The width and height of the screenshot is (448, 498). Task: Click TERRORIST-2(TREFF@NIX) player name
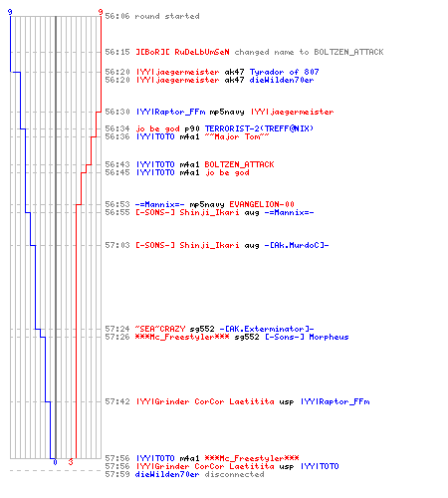(259, 128)
